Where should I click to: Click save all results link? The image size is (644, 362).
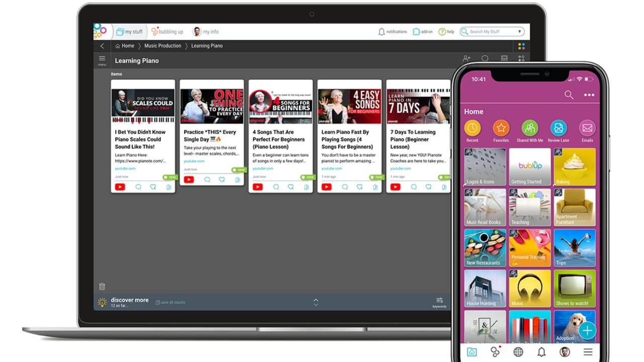[171, 302]
